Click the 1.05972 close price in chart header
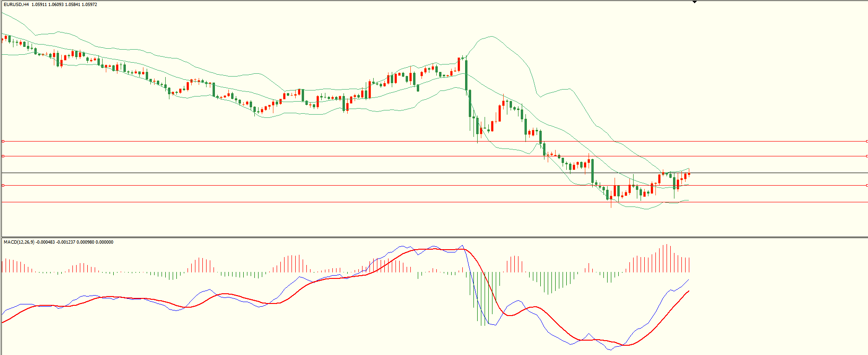 click(x=90, y=5)
